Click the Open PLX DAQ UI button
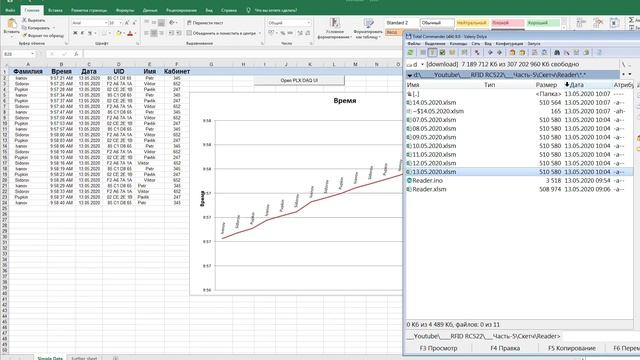 pyautogui.click(x=299, y=80)
